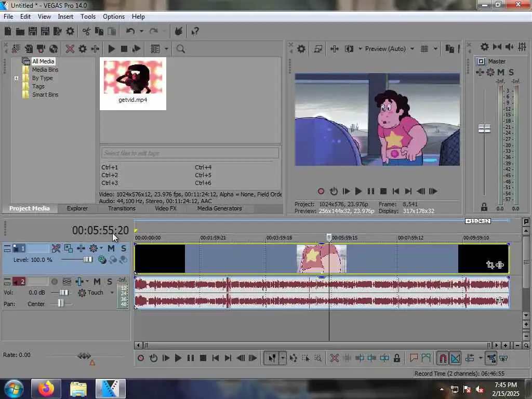This screenshot has height=399, width=532.
Task: Click the Undo arrow
Action: point(130,31)
